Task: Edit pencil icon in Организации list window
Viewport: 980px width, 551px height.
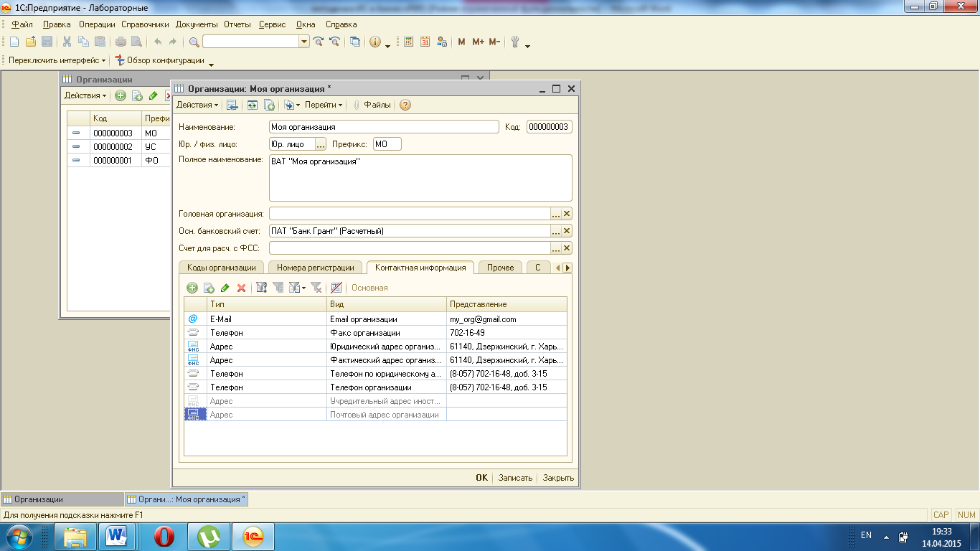Action: click(x=152, y=95)
